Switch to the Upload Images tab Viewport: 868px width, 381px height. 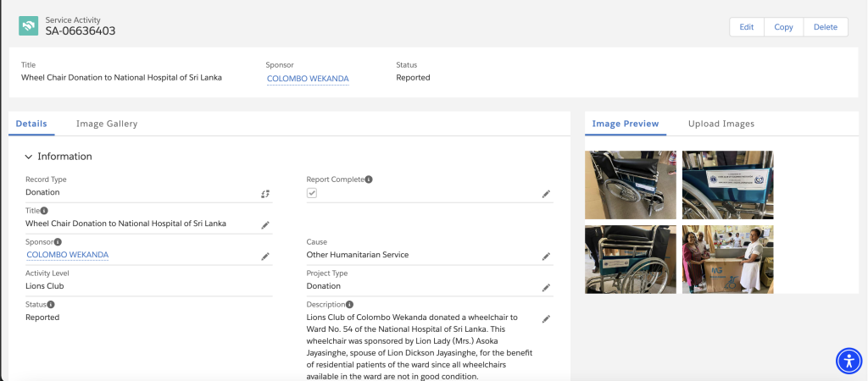tap(721, 124)
